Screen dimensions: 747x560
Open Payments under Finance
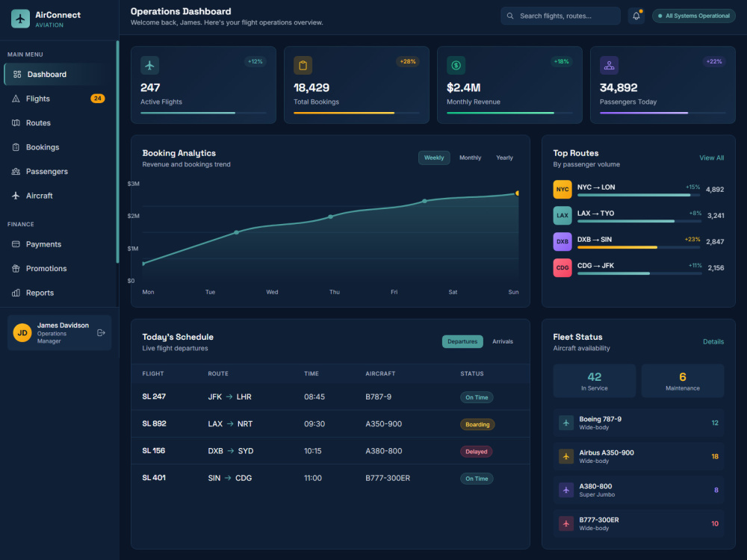[x=58, y=244]
